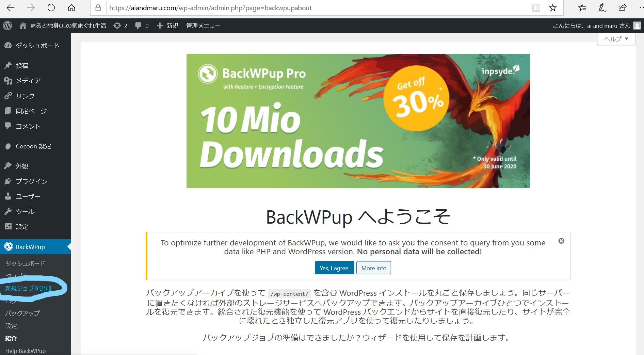
Task: Open BackWPup submenu バックアップ
Action: coord(22,313)
